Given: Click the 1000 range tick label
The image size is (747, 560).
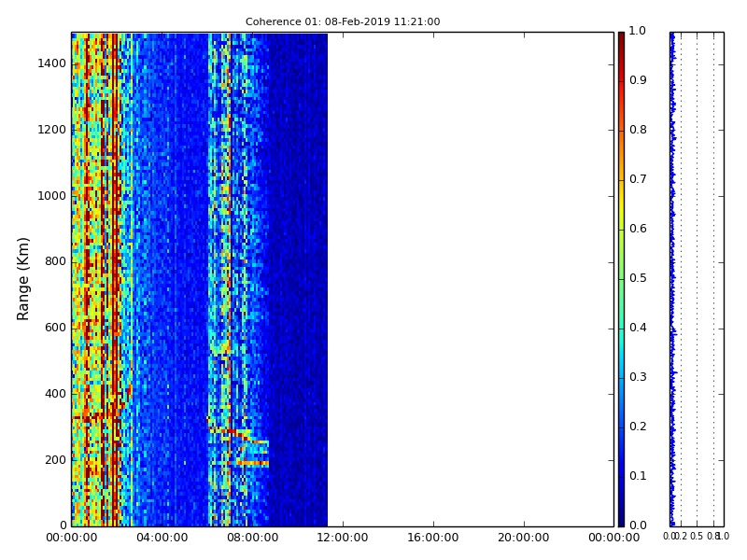Looking at the screenshot, I should pyautogui.click(x=52, y=196).
